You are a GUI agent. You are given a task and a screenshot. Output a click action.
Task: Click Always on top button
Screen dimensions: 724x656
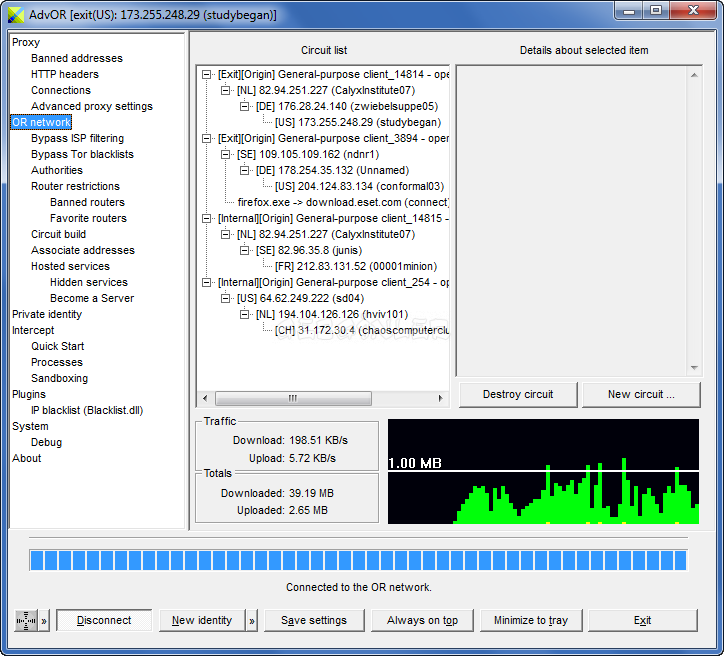422,620
